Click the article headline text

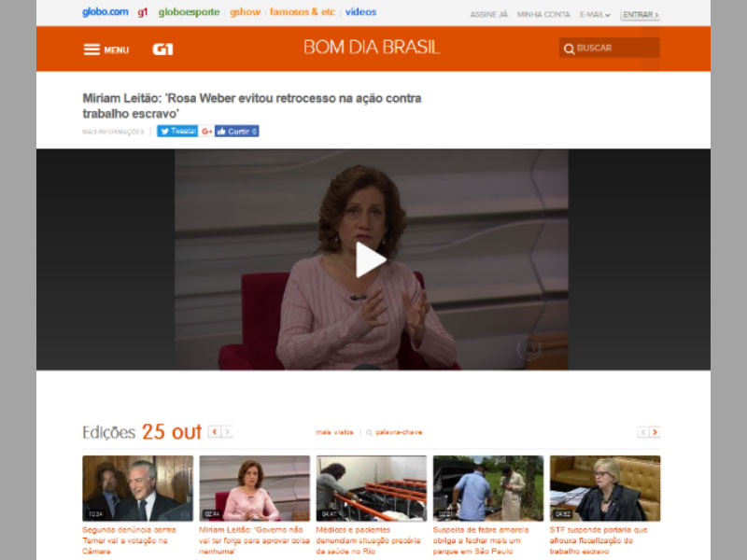(x=252, y=105)
